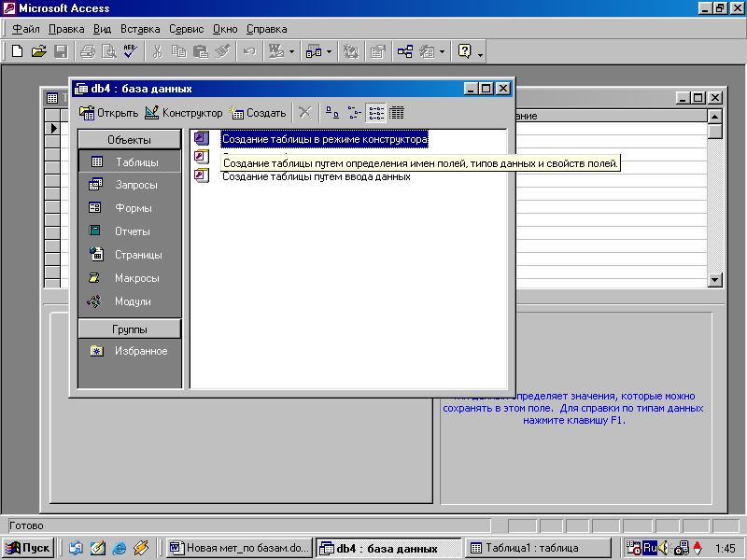
Task: Click the Delete X icon in db4 toolbar
Action: pos(305,113)
